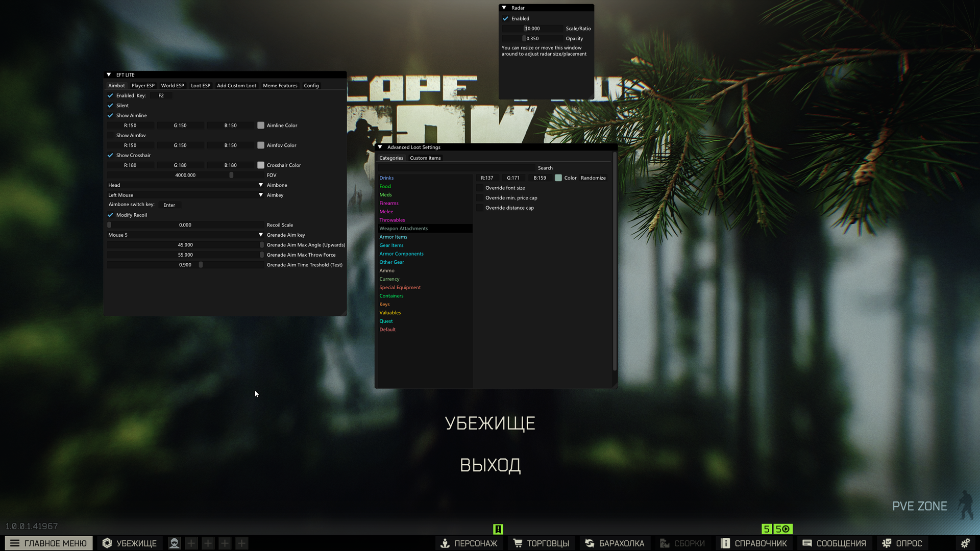
Task: Uncheck the Silent option
Action: pyautogui.click(x=110, y=106)
